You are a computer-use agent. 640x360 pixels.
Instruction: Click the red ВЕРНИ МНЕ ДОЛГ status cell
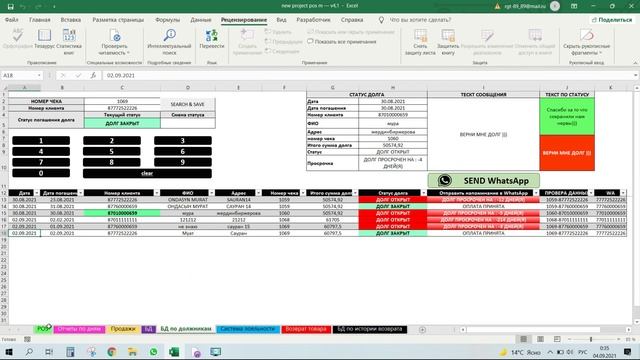[x=567, y=153]
